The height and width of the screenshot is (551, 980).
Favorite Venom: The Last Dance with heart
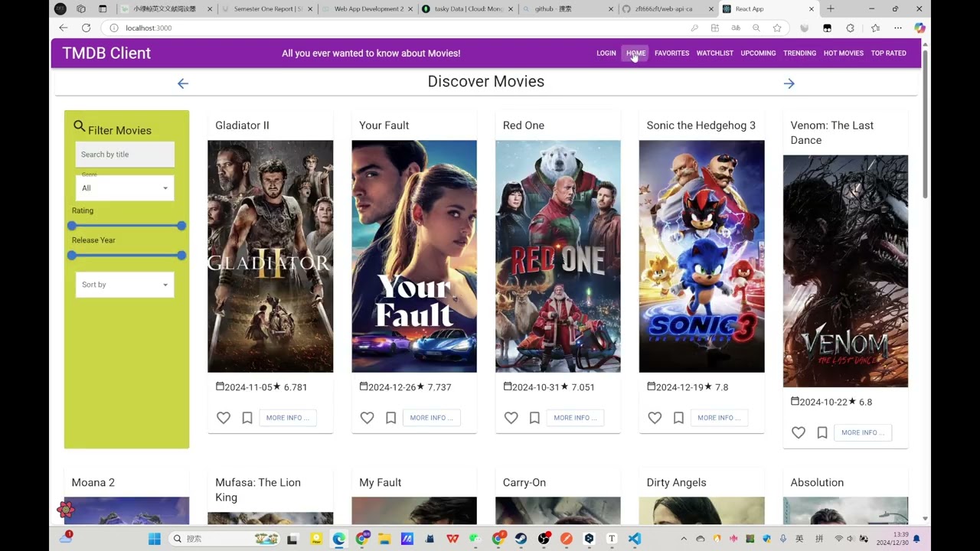(799, 432)
